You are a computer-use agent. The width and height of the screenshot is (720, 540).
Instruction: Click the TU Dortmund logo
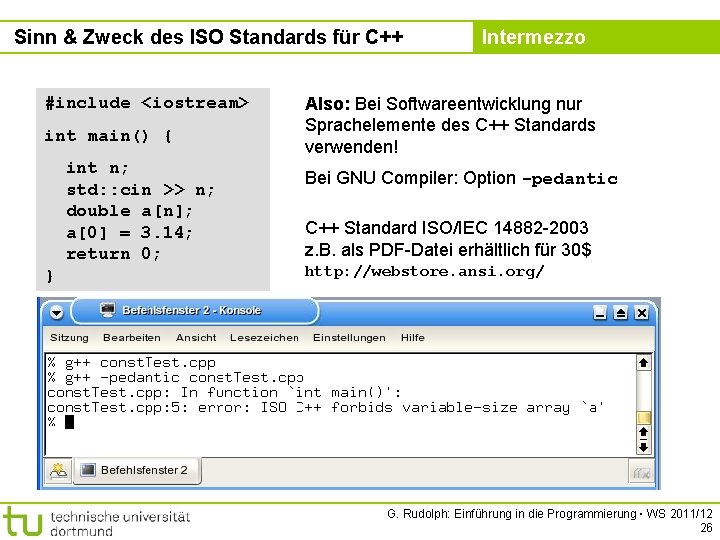pyautogui.click(x=23, y=521)
